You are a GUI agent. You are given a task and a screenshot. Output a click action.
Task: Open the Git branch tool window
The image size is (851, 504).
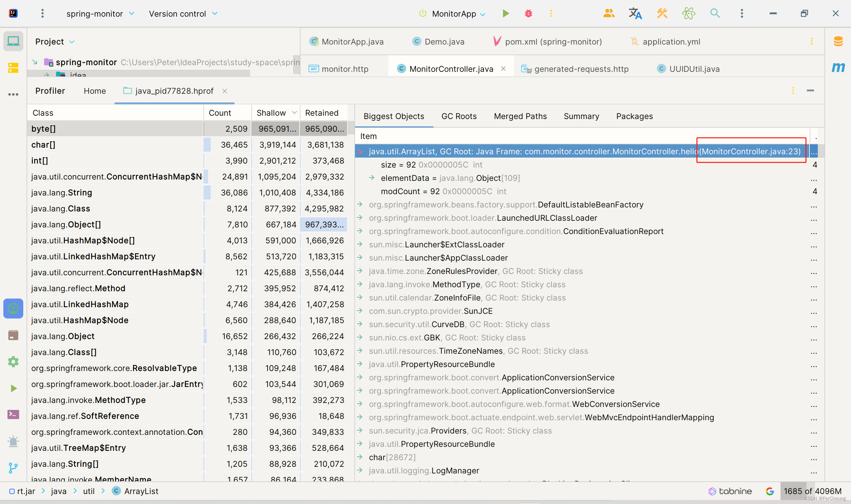point(13,468)
